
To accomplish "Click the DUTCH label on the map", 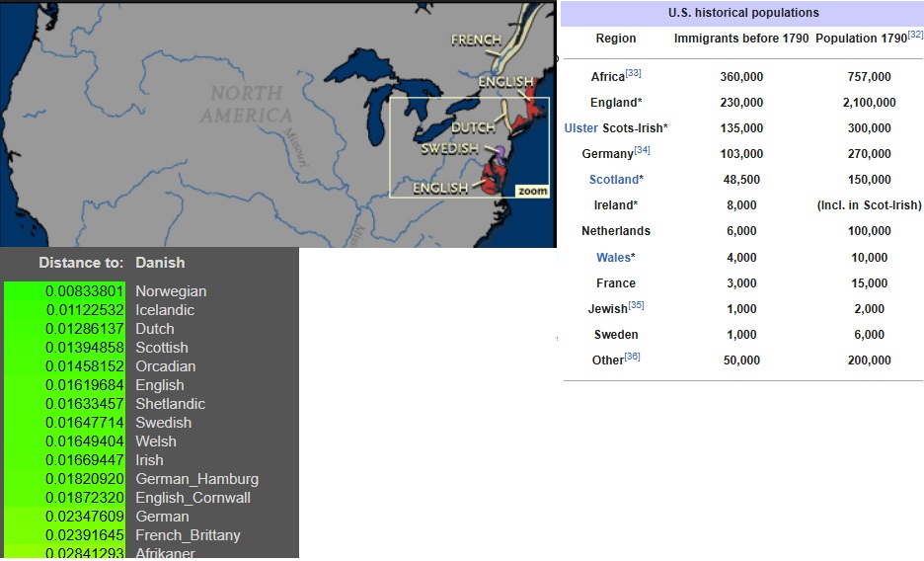I will point(473,127).
